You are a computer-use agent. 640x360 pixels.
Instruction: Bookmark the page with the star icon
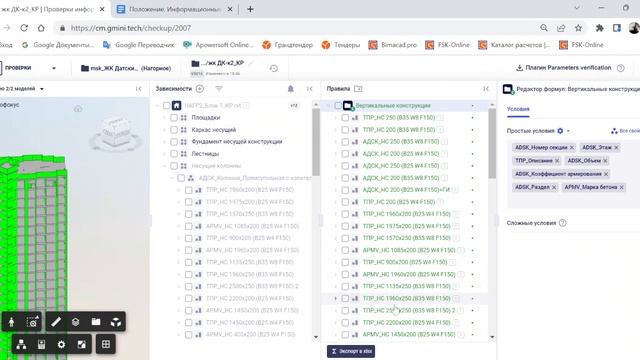[578, 28]
